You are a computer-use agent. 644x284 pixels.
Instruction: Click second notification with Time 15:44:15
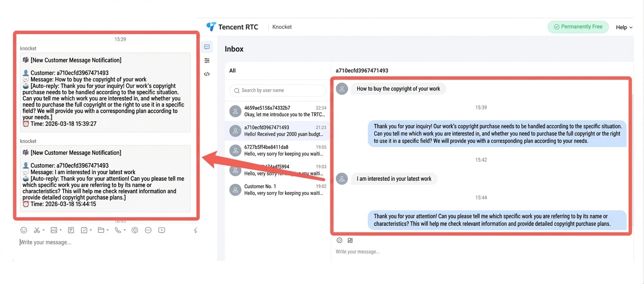105,179
